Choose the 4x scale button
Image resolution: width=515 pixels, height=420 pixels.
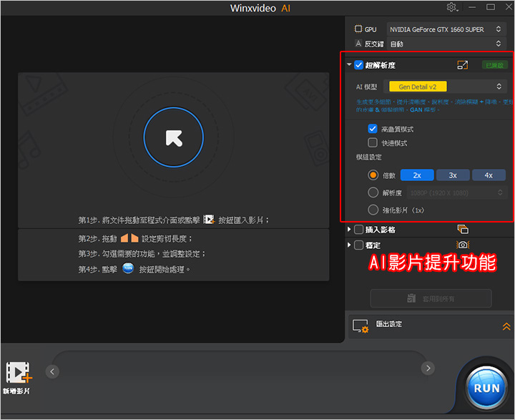pos(489,175)
